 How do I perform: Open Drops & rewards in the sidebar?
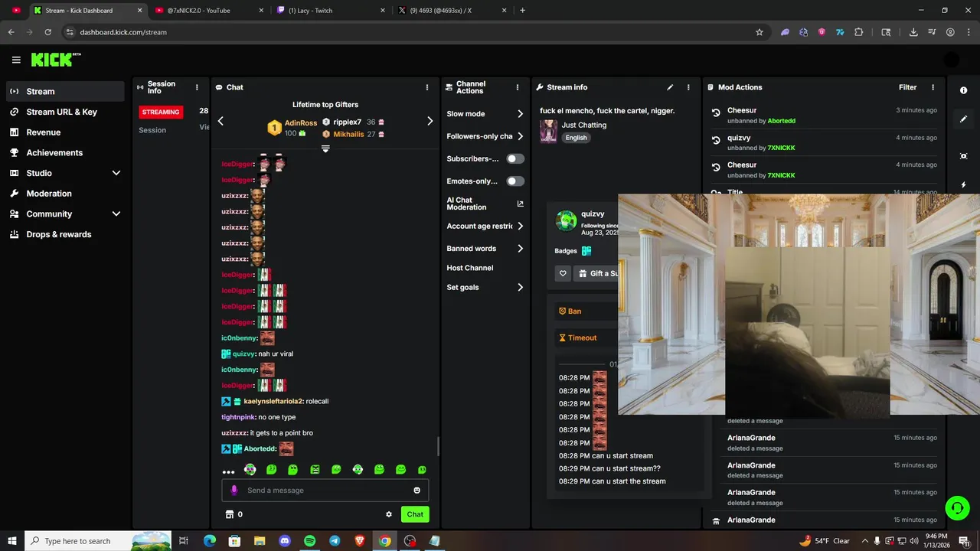pyautogui.click(x=65, y=234)
